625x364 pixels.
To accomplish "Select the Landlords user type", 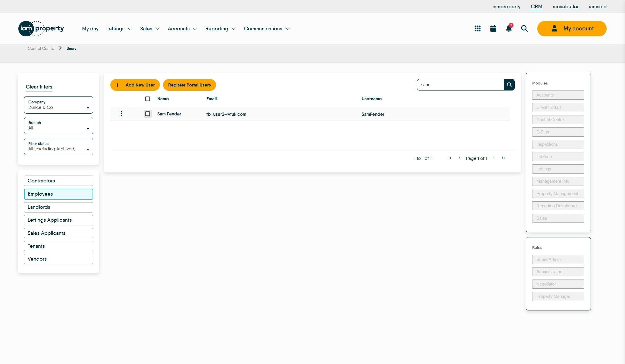I will pyautogui.click(x=58, y=207).
